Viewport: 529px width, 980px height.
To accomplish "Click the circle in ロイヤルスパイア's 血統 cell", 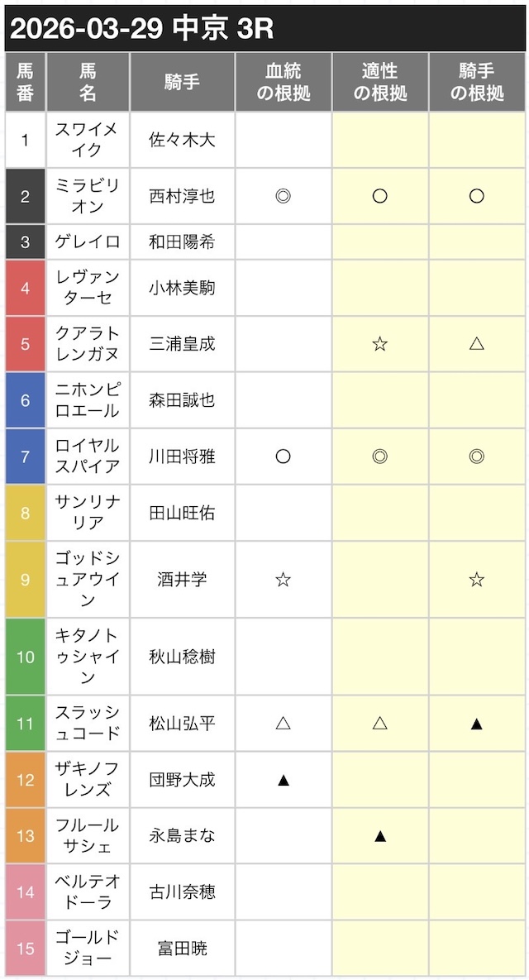I will pos(283,457).
